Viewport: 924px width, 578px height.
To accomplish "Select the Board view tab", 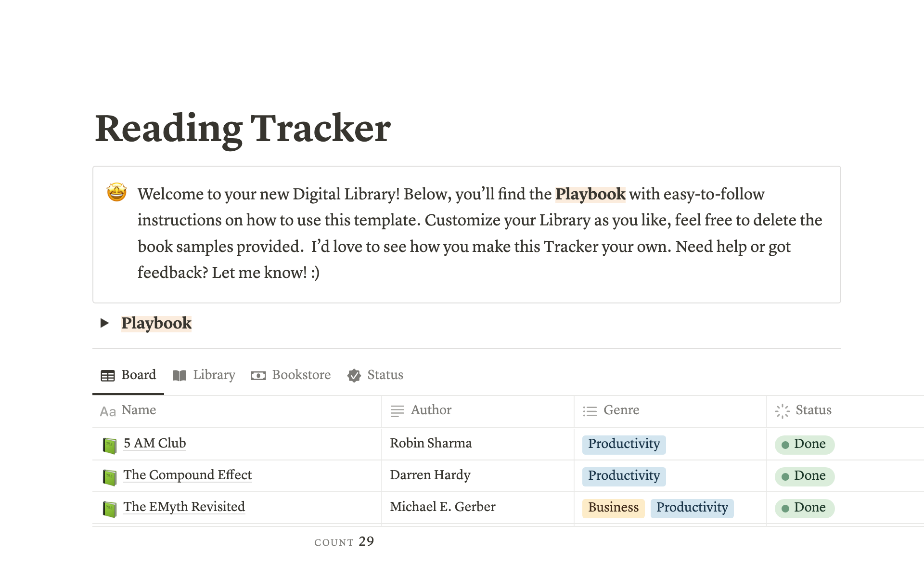I will pos(128,375).
